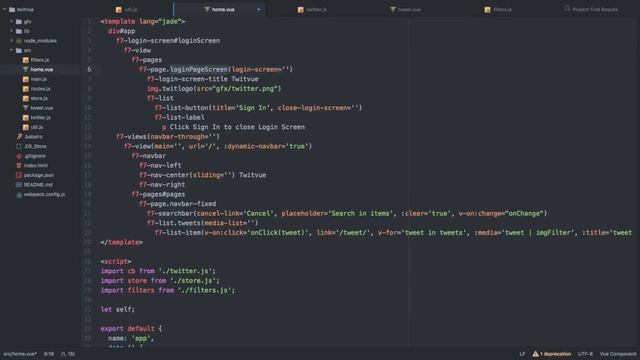The image size is (640, 360).
Task: Click the routes.js file icon in sidebar
Action: pos(26,89)
